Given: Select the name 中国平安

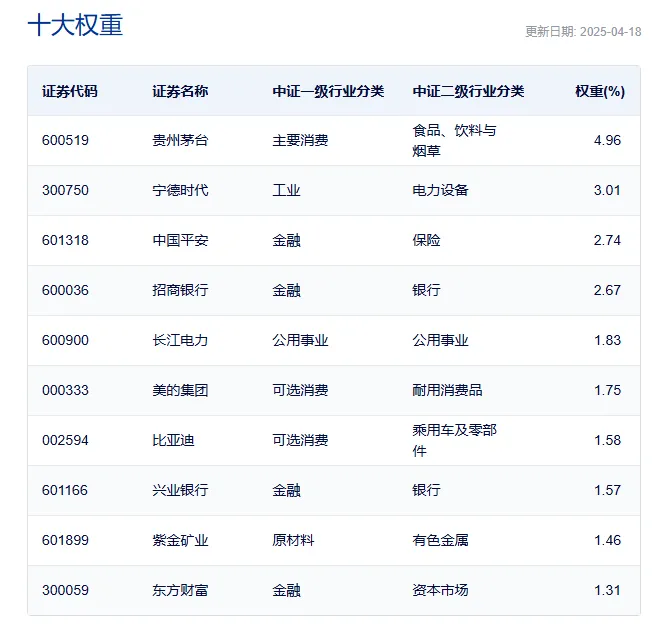Looking at the screenshot, I should [x=180, y=240].
